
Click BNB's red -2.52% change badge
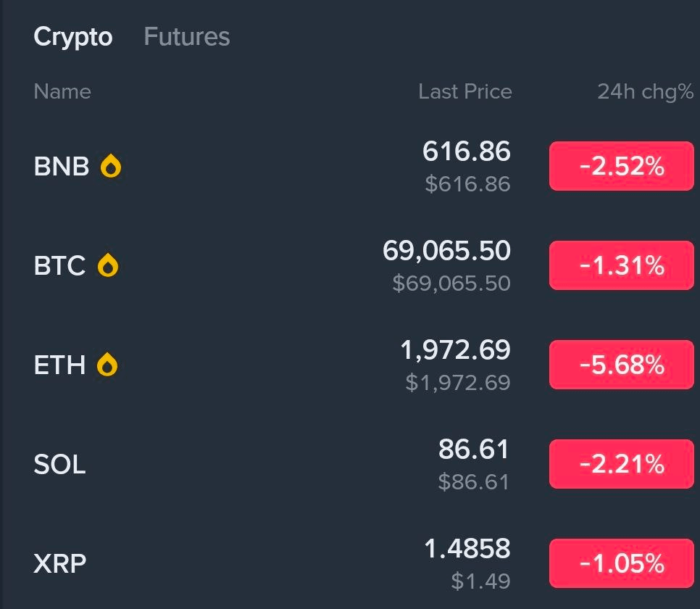[x=621, y=166]
